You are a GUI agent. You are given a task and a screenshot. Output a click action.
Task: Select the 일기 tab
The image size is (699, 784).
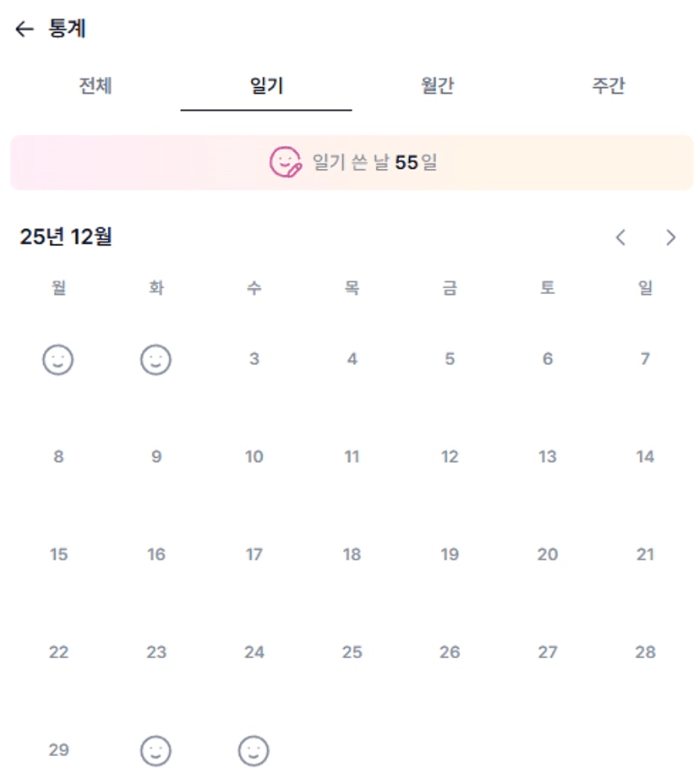266,86
